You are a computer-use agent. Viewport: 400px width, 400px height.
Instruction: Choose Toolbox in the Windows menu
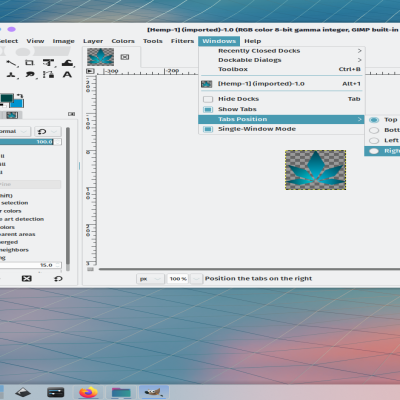click(281, 69)
